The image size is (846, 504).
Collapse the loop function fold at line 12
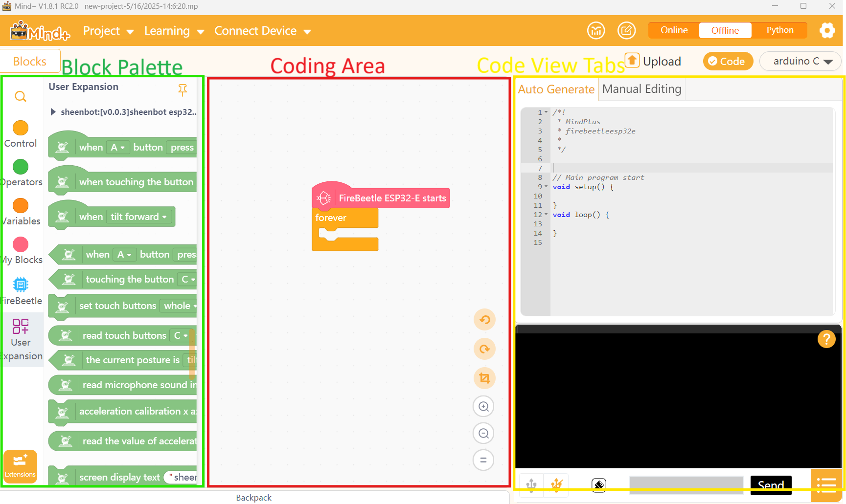click(x=546, y=215)
